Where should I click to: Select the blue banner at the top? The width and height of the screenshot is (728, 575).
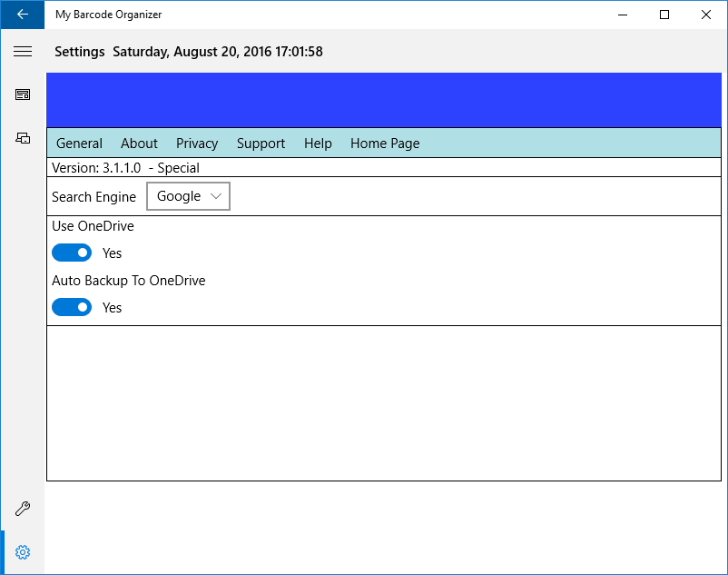[383, 100]
